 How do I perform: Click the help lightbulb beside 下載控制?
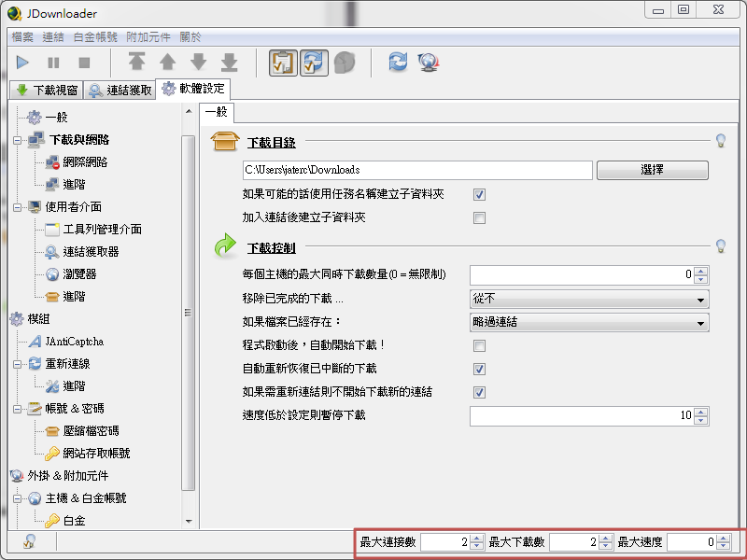(721, 246)
